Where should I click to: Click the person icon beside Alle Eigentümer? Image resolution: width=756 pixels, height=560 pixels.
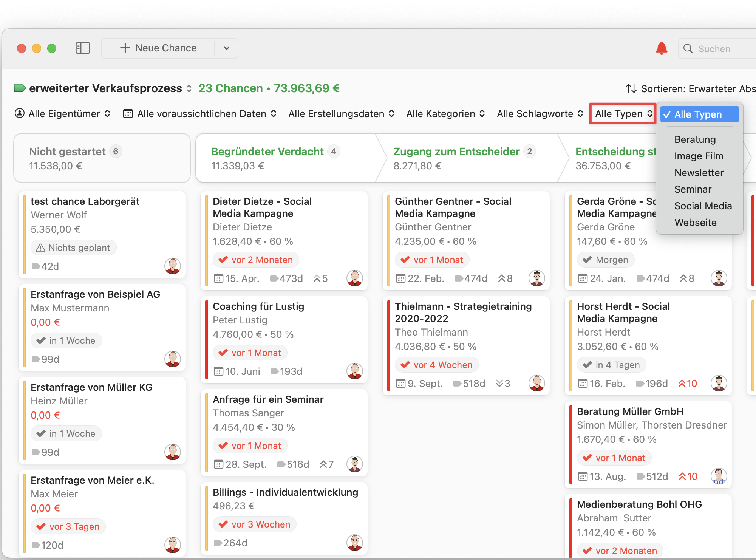tap(19, 113)
